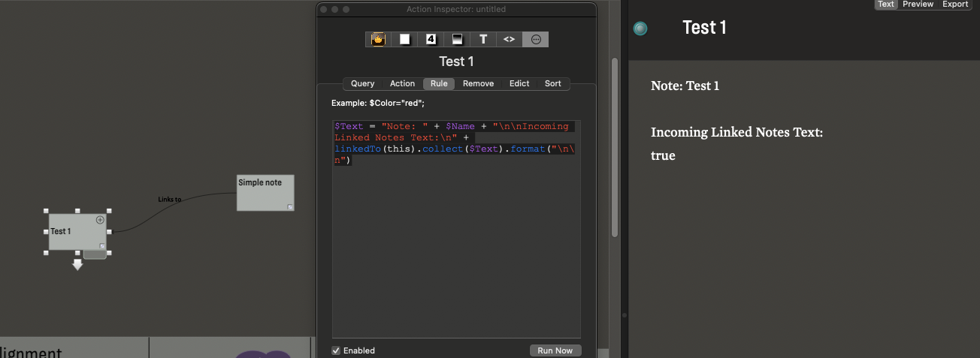Disable the Enabled checkbox for the rule
This screenshot has height=358, width=980.
click(x=336, y=350)
